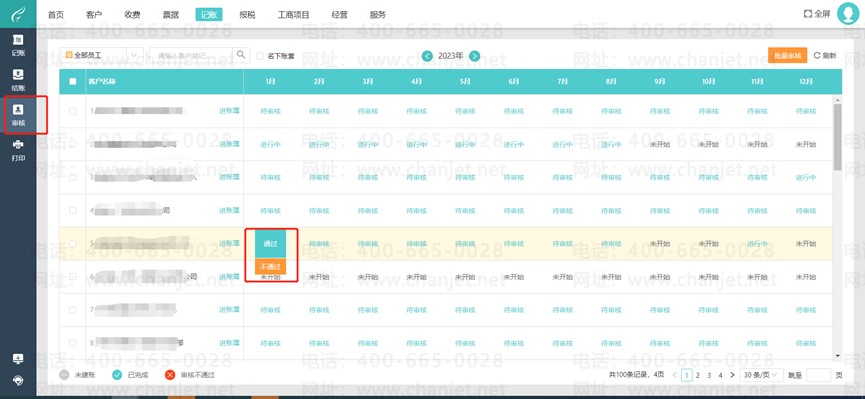Click the 跳至 page number field

(818, 375)
